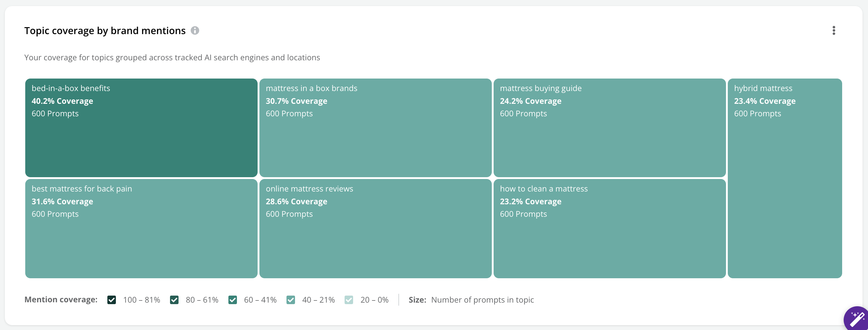This screenshot has width=868, height=330.
Task: Click 600 Prompts under hybrid mattress
Action: [x=758, y=113]
